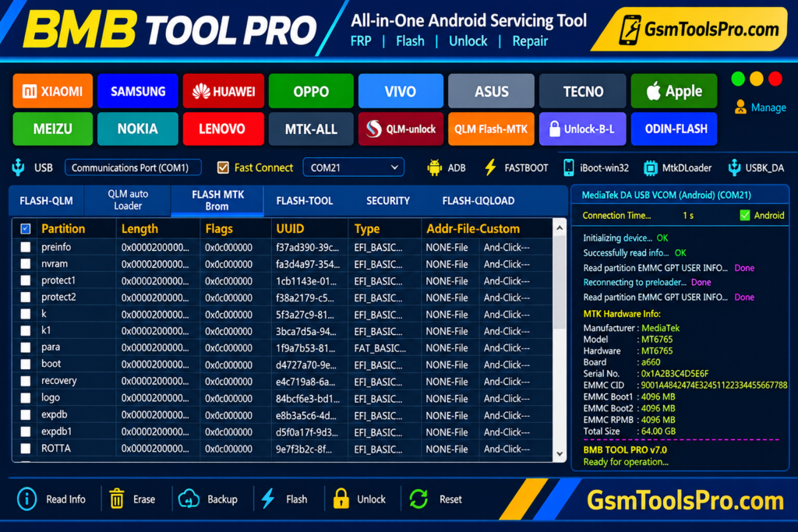
Task: Check the logo partition checkbox
Action: [x=26, y=398]
